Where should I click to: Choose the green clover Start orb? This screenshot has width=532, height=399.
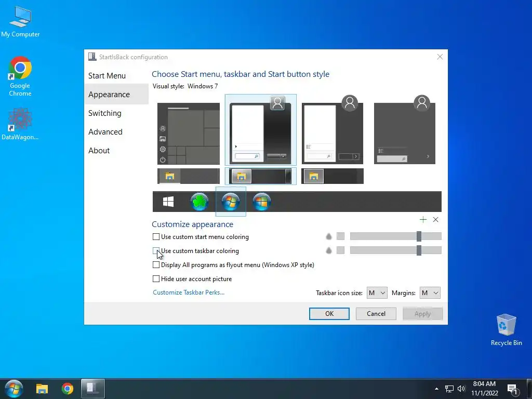pyautogui.click(x=199, y=202)
